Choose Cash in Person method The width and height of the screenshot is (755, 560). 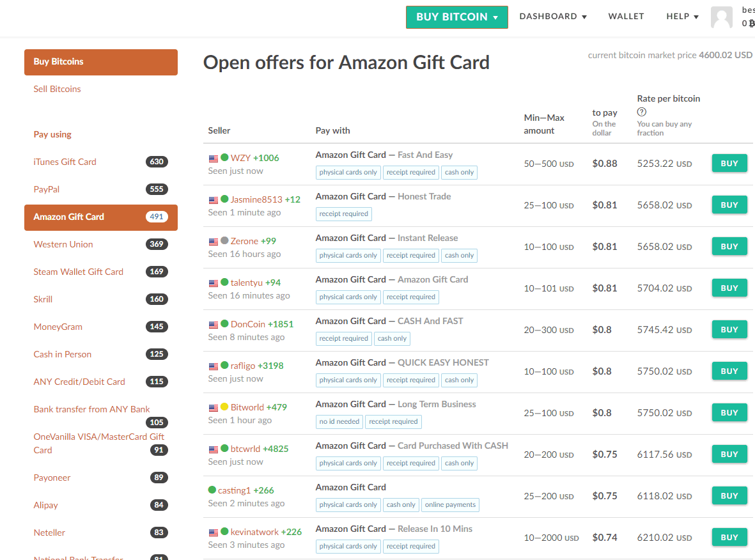point(63,354)
